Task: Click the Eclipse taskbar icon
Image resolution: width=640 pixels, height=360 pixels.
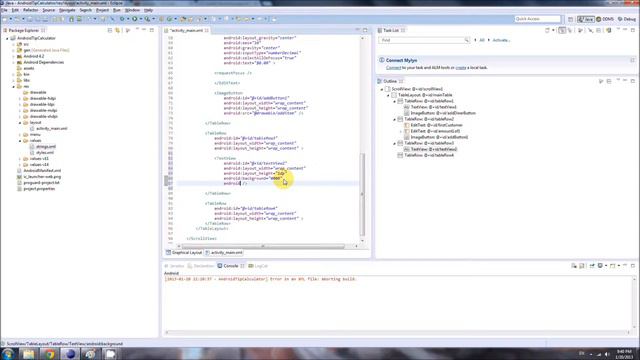Action: point(70,354)
